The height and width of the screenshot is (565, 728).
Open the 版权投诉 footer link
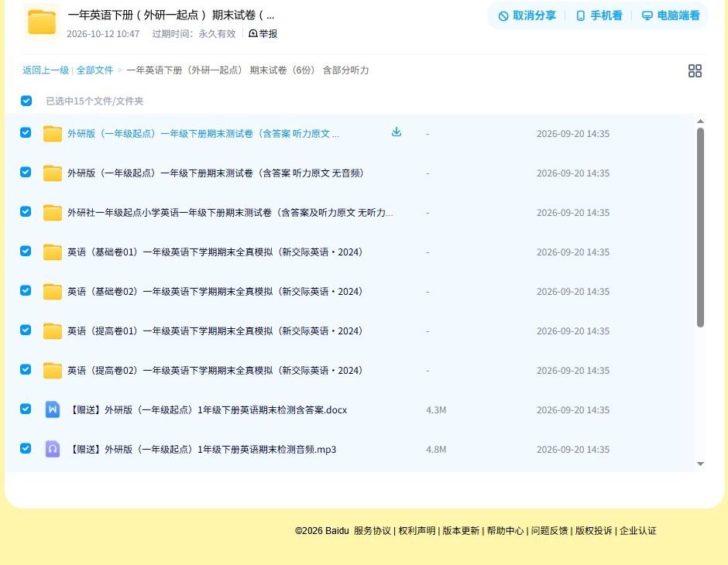click(594, 531)
